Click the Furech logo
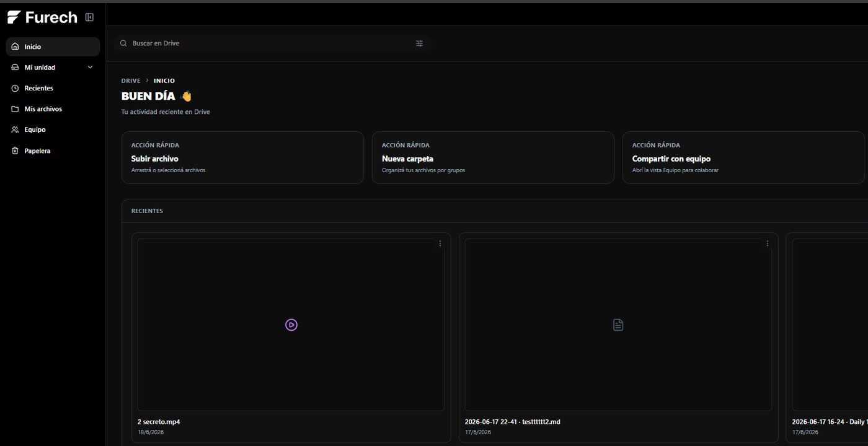The image size is (868, 446). pyautogui.click(x=42, y=17)
